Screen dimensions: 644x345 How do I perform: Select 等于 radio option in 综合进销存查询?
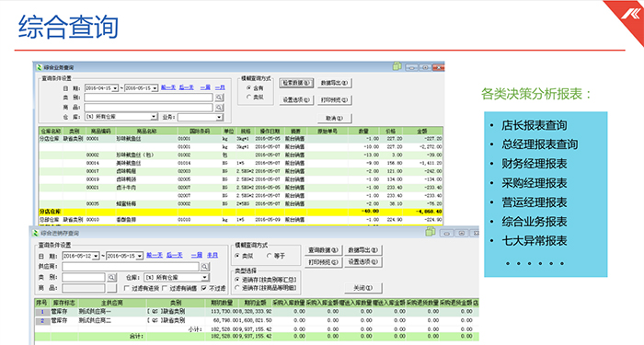click(269, 256)
